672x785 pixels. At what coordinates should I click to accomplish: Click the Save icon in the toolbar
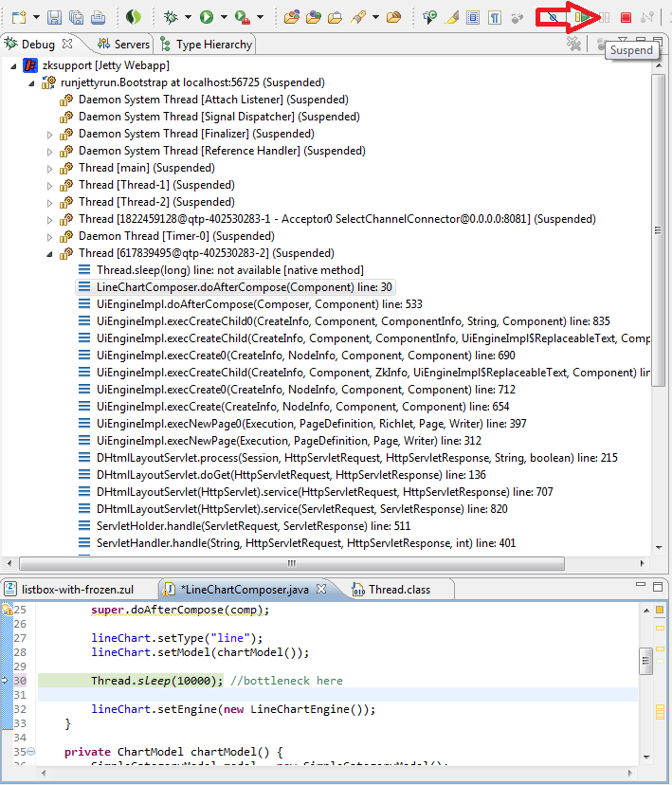coord(54,17)
